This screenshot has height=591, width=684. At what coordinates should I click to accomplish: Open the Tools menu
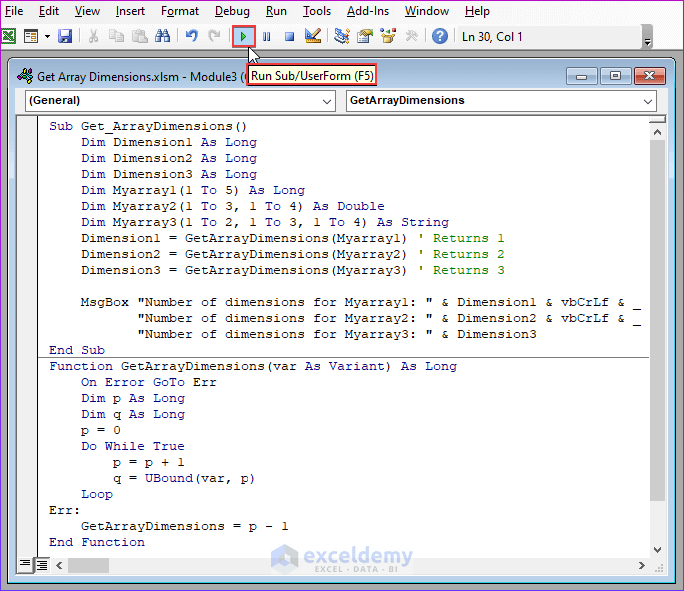317,11
